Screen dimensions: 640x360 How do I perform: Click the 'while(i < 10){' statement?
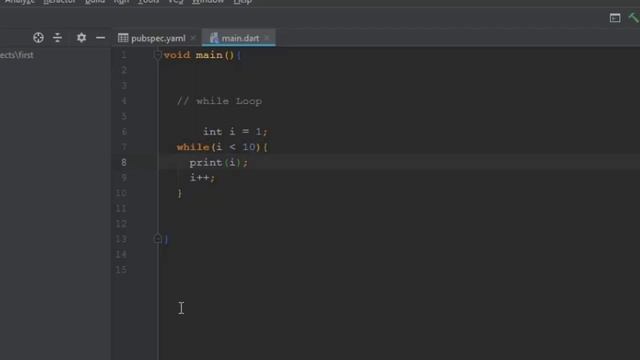(x=222, y=147)
